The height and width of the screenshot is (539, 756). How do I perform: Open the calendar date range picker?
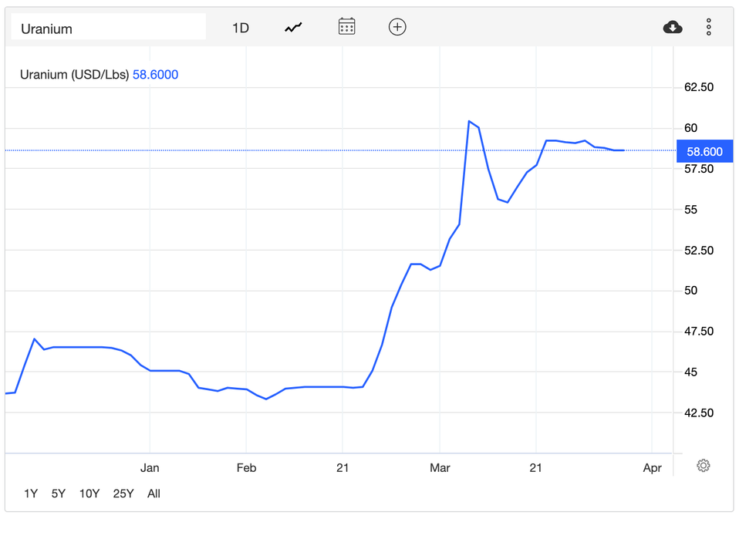tap(346, 27)
